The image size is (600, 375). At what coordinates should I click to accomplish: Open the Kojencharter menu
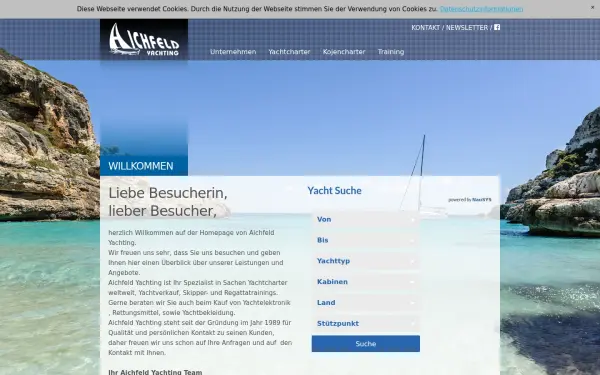(x=344, y=52)
